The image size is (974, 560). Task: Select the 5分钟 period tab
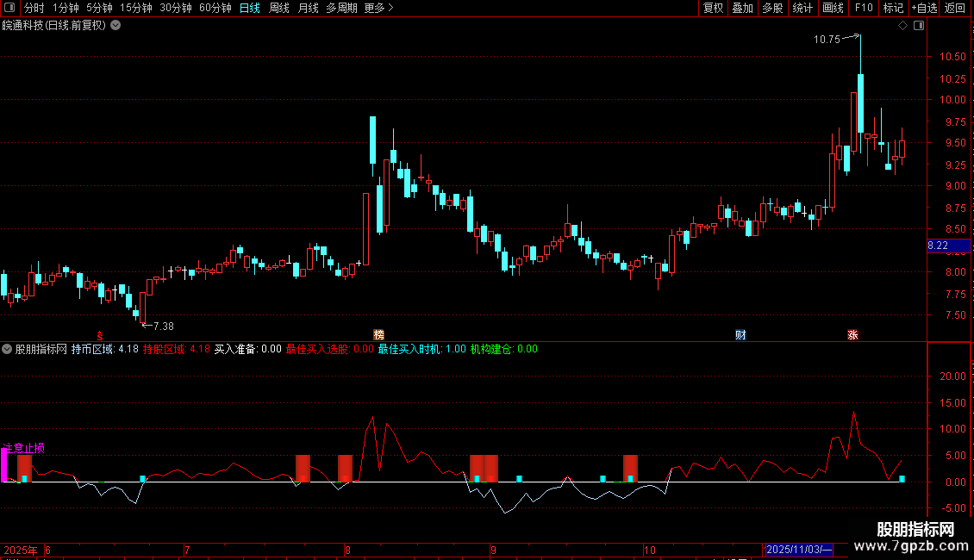[99, 8]
